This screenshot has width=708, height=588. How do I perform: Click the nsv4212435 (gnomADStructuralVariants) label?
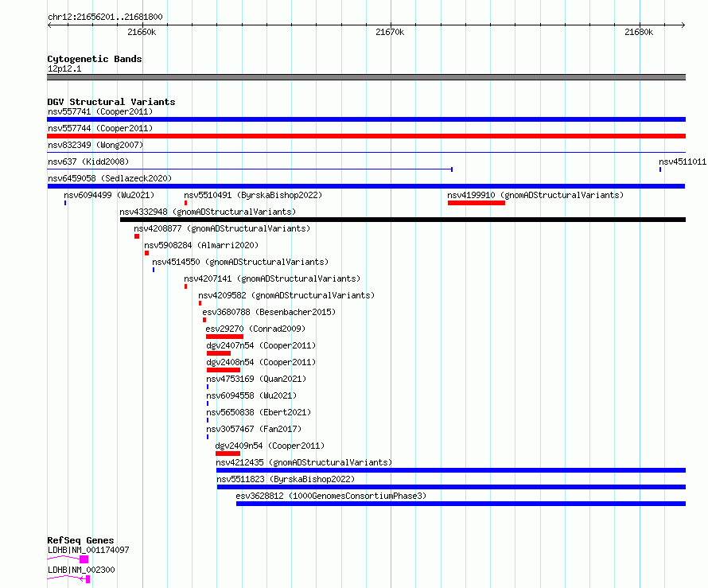click(x=304, y=462)
